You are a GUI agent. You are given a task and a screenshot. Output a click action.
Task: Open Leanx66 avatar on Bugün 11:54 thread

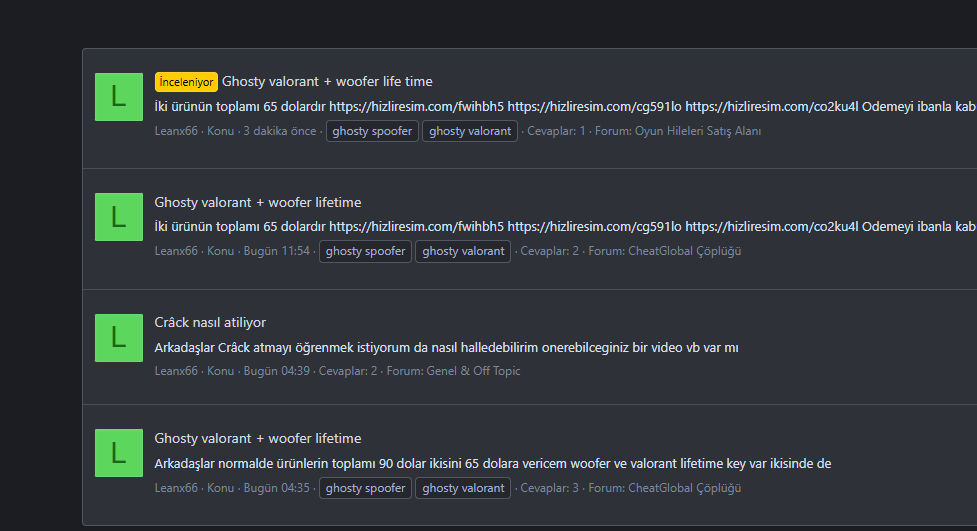pos(118,217)
